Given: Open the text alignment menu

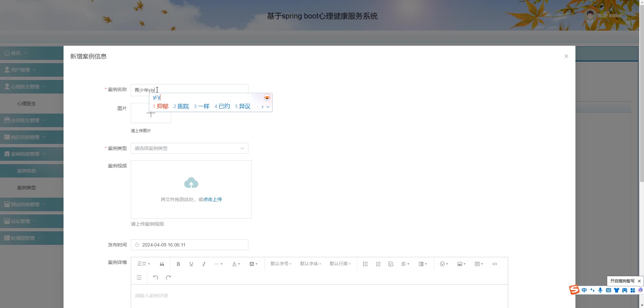Looking at the screenshot, I should (405, 264).
